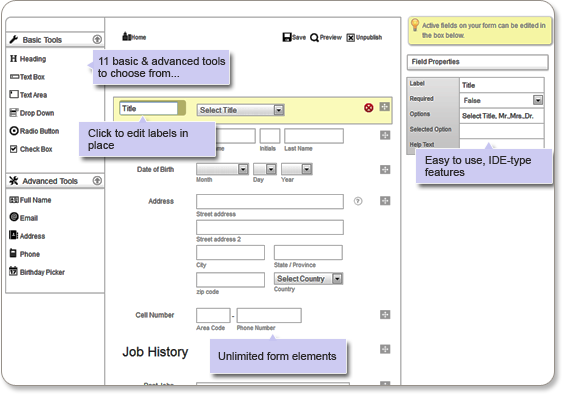562x394 pixels.
Task: Open the Required False dropdown
Action: 501,100
